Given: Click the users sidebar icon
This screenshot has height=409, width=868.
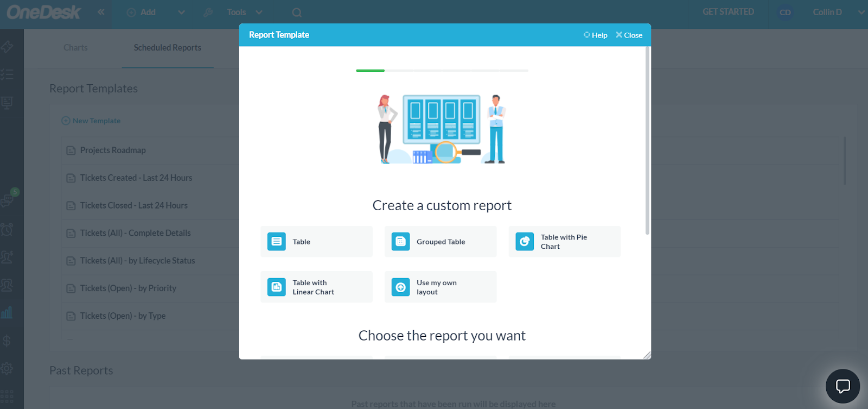Looking at the screenshot, I should click(7, 285).
